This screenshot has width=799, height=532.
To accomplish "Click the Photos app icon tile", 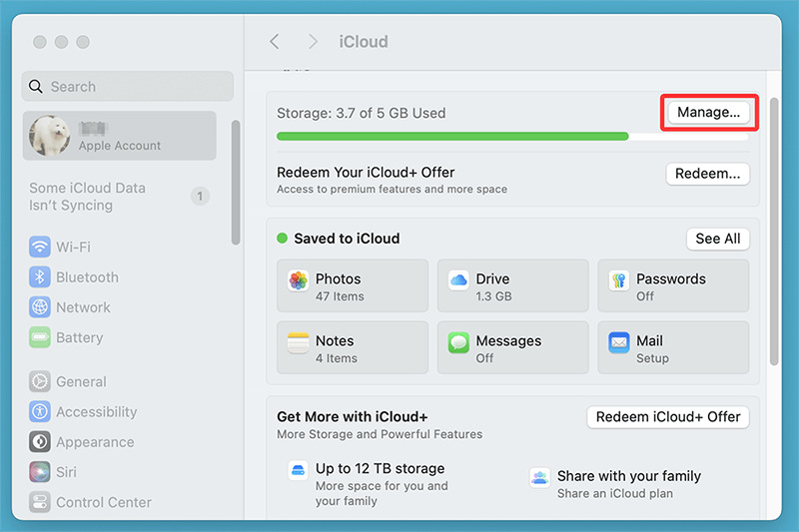I will (298, 280).
